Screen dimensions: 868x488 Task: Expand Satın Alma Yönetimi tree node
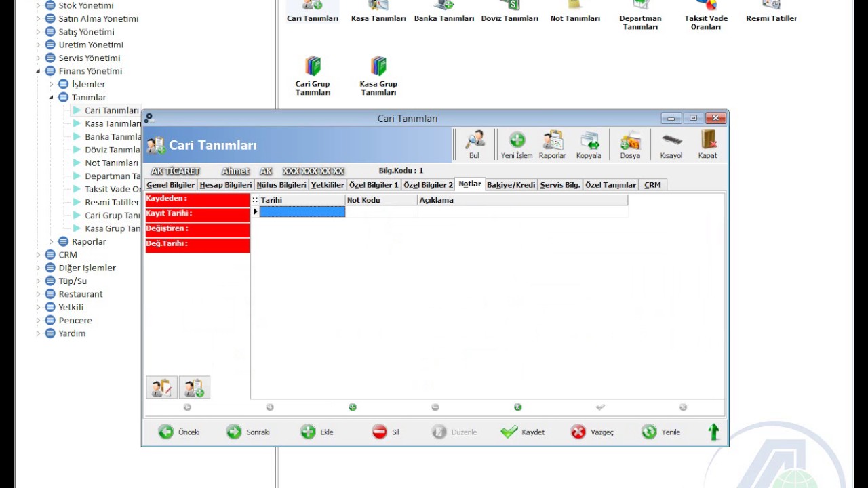pyautogui.click(x=39, y=18)
